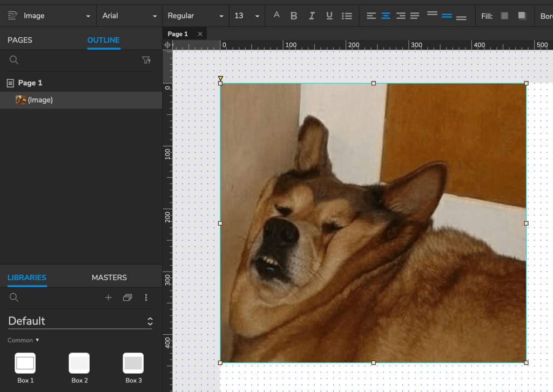Open the Default library selector dropdown
This screenshot has height=392, width=553.
80,321
